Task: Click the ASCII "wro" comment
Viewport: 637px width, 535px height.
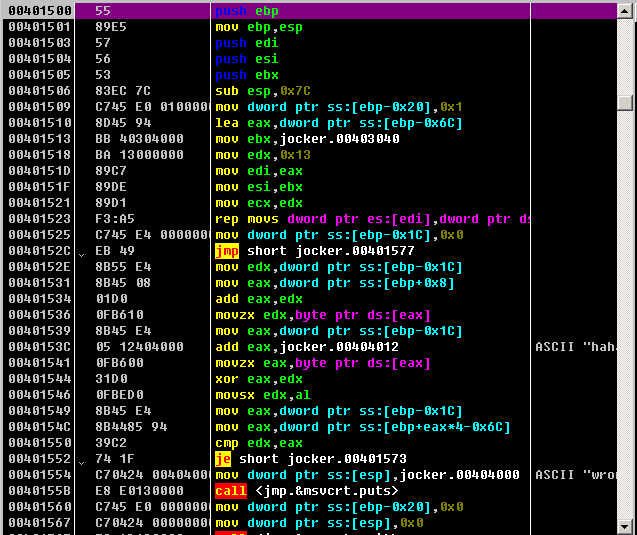Action: click(x=575, y=475)
